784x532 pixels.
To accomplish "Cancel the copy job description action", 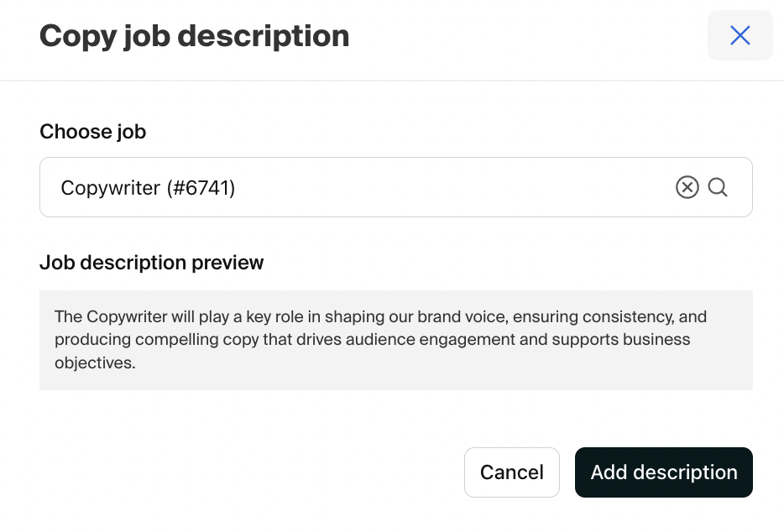I will (511, 472).
